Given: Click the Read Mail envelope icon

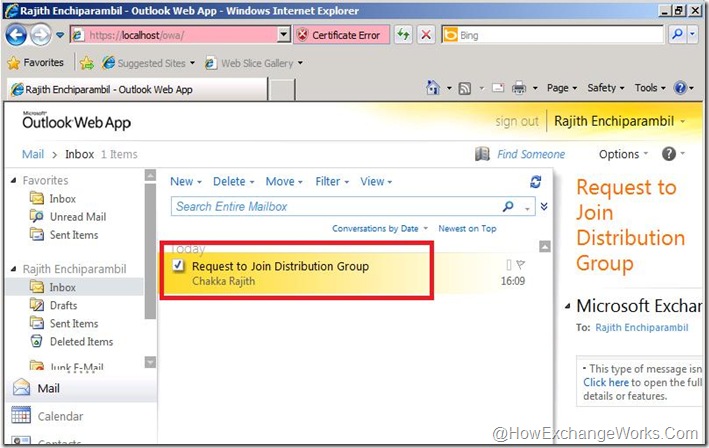Looking at the screenshot, I should pos(498,88).
